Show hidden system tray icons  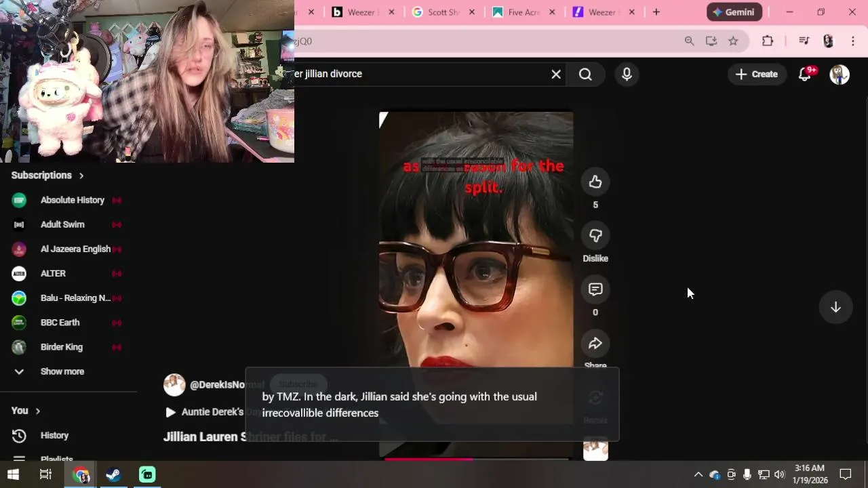pos(698,474)
